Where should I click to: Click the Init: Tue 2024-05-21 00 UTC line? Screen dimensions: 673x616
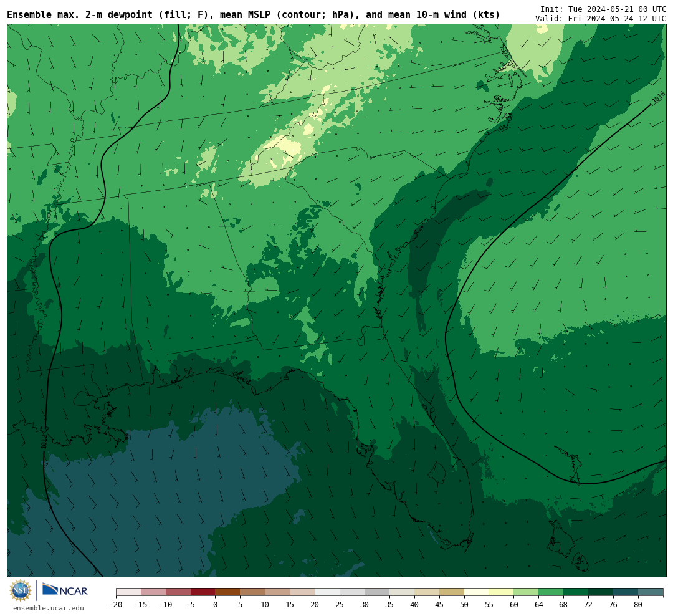pyautogui.click(x=603, y=9)
